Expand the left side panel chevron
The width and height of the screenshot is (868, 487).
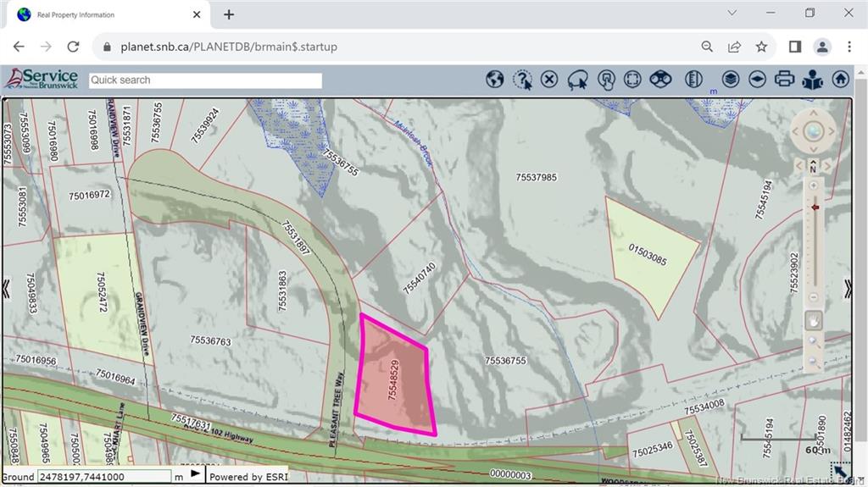[x=6, y=288]
